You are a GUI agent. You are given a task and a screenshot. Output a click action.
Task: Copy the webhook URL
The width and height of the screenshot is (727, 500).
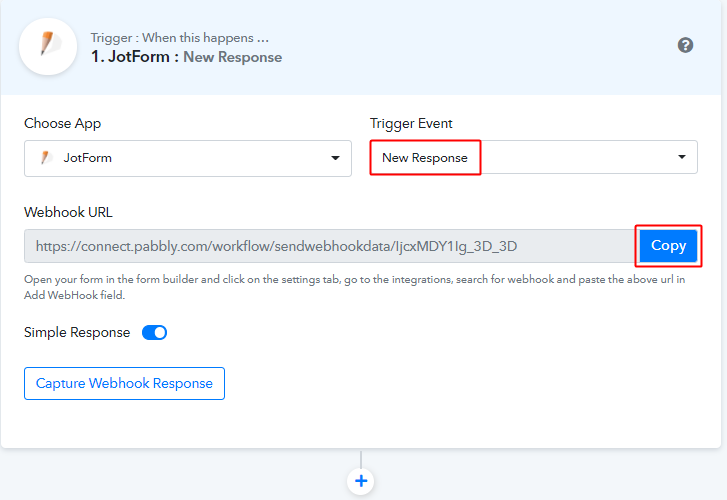tap(668, 246)
